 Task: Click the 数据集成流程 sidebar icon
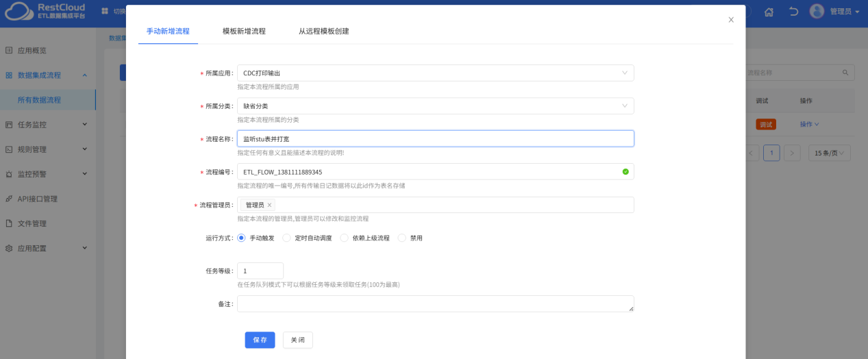10,75
